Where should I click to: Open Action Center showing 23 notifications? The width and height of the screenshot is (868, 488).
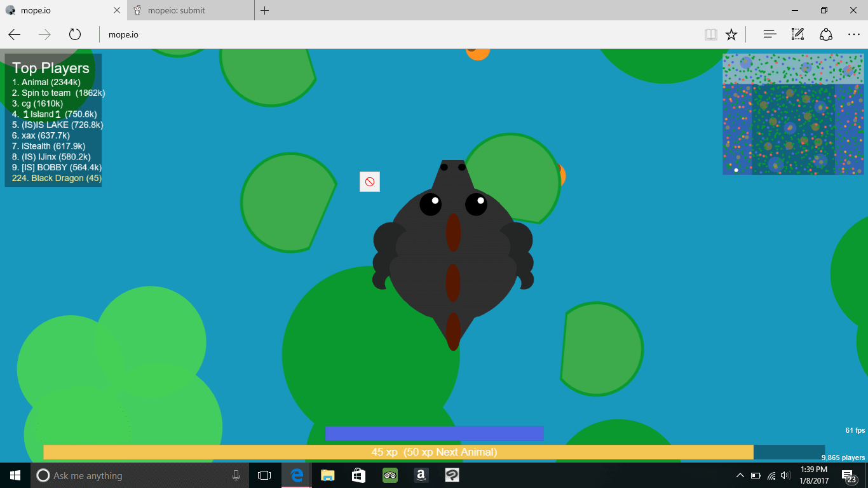(x=848, y=475)
